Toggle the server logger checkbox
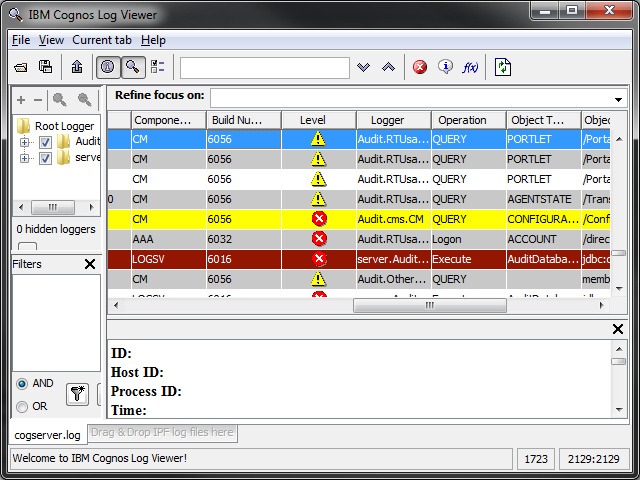This screenshot has height=480, width=640. (45, 158)
